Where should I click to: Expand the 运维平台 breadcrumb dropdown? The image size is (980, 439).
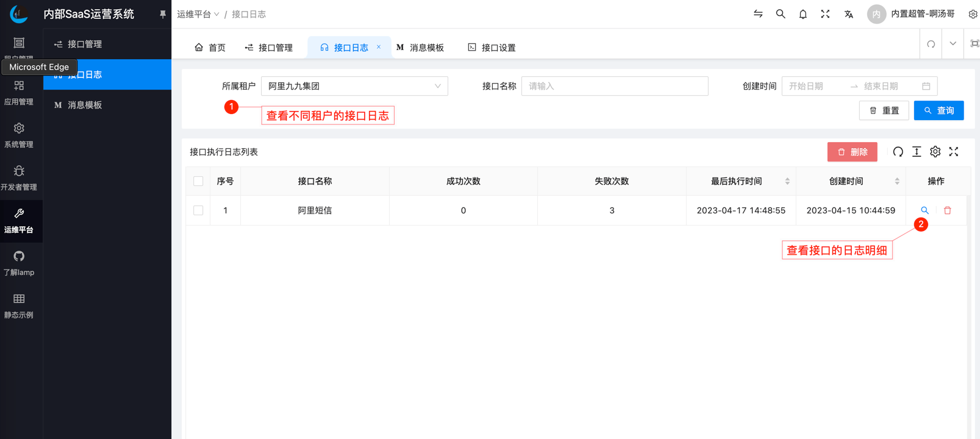(x=198, y=14)
